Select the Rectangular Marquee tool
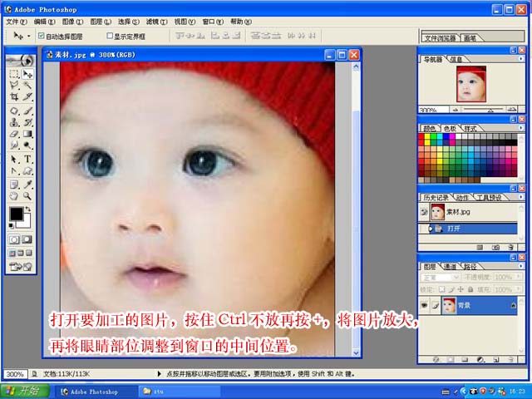Viewport: 532px width, 399px height. (14, 74)
